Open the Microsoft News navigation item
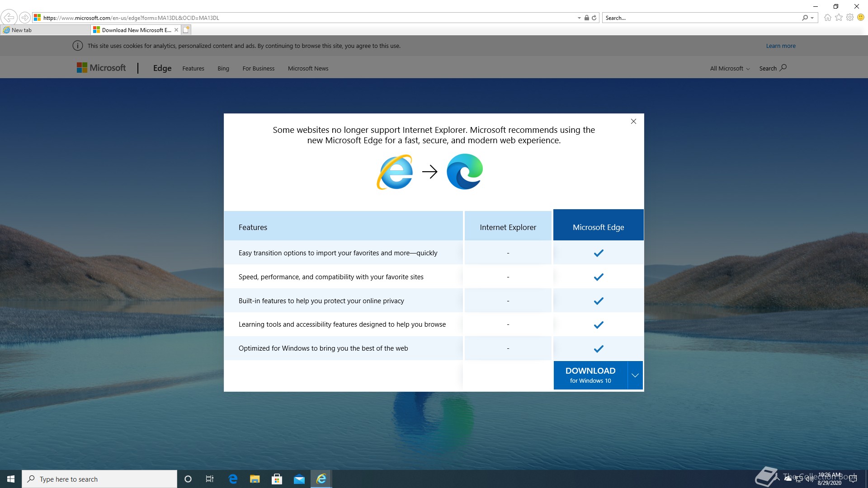This screenshot has width=868, height=488. point(308,69)
